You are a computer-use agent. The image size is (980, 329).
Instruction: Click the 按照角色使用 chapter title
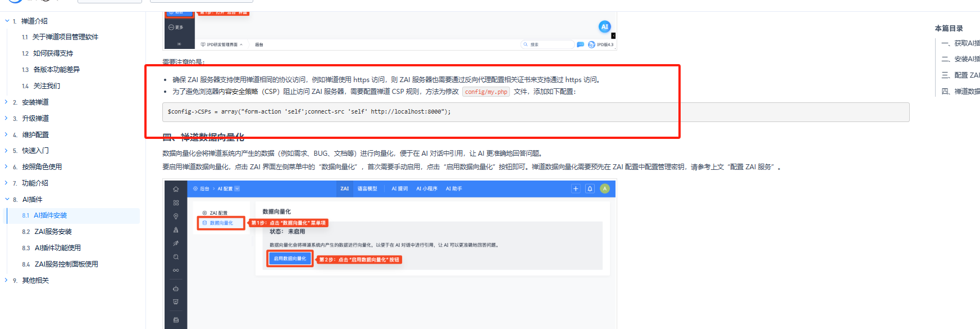(42, 167)
